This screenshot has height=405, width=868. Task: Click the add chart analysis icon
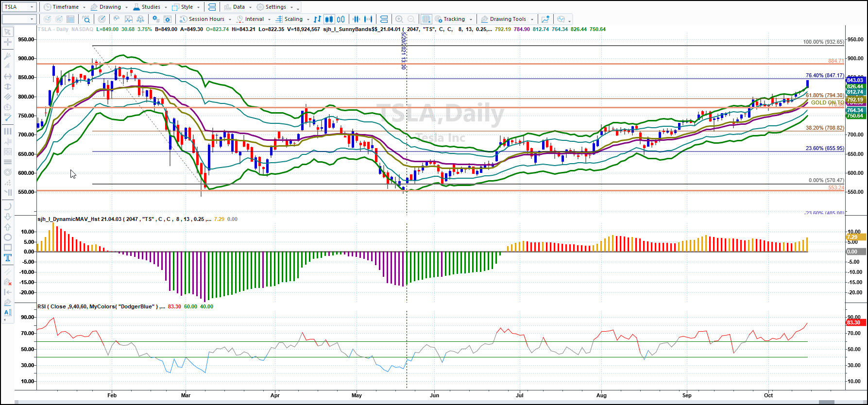tap(545, 19)
